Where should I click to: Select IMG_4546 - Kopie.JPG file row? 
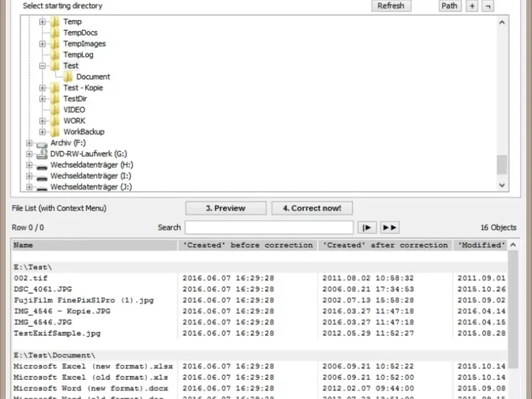pos(260,311)
